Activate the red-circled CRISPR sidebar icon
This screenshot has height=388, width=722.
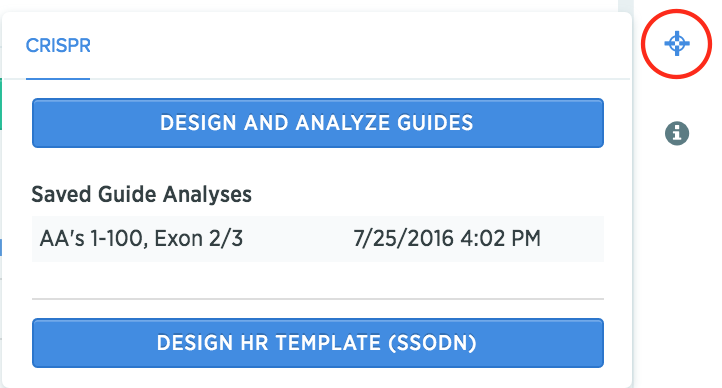(x=677, y=44)
